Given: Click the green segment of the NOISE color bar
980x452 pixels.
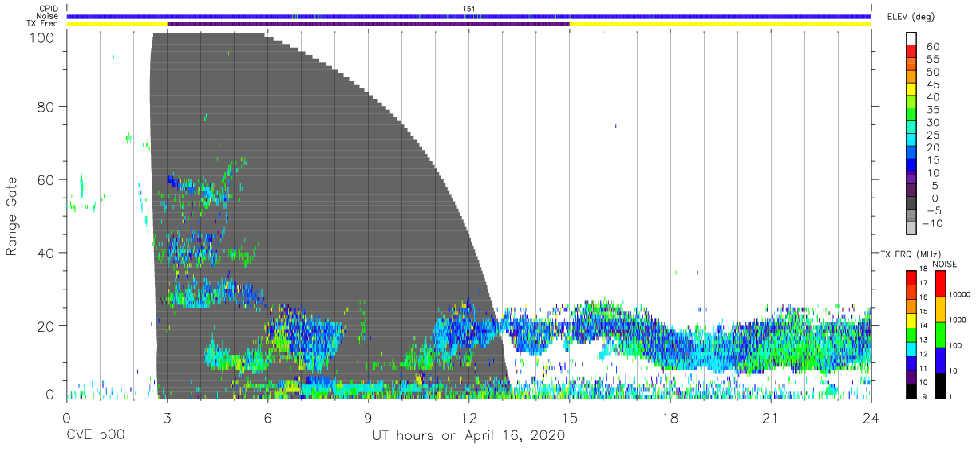Looking at the screenshot, I should pos(940,334).
